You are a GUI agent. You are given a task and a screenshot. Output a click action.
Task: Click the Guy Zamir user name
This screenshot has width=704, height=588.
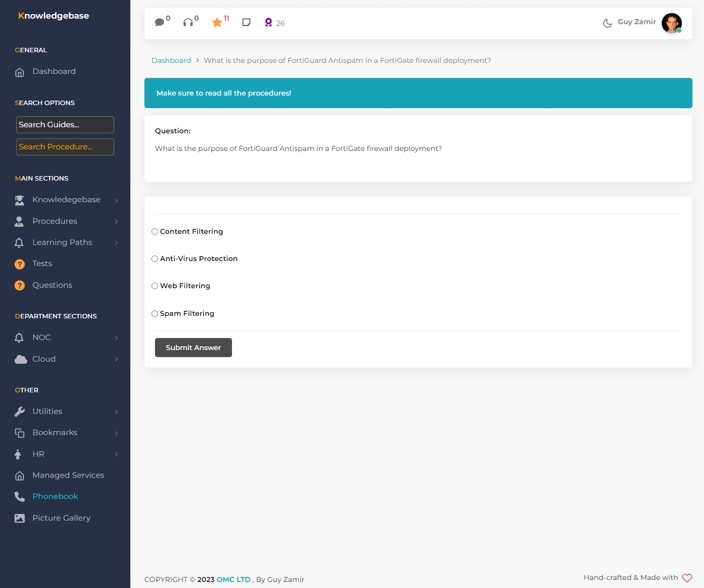[x=637, y=22]
